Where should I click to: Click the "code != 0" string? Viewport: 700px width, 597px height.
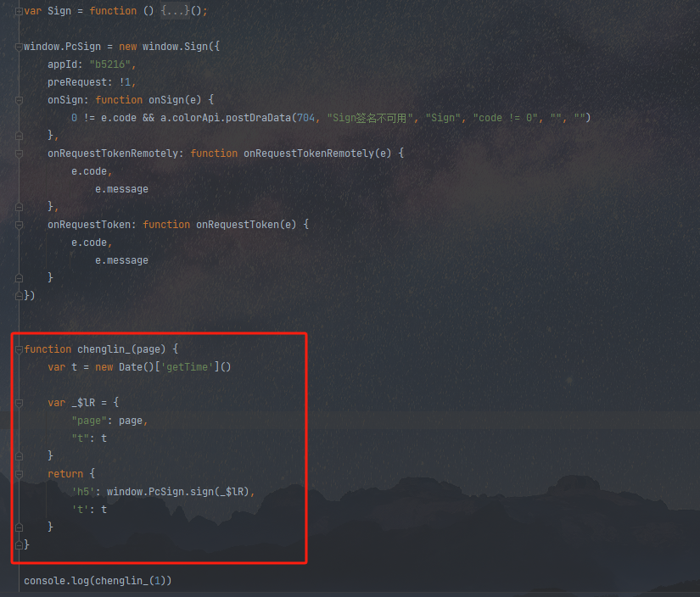point(505,118)
